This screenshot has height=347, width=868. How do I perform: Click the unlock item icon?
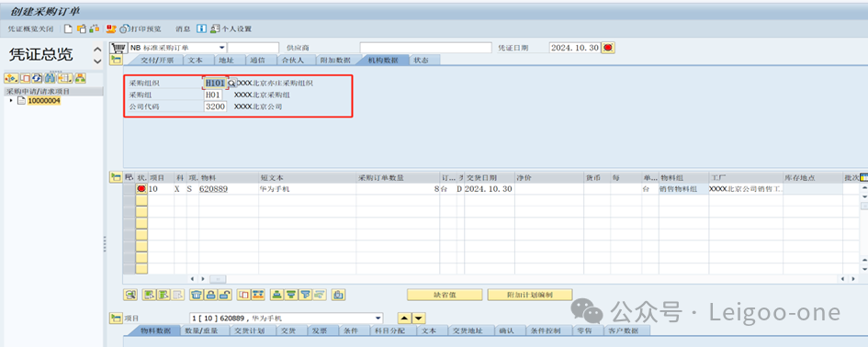click(x=225, y=295)
